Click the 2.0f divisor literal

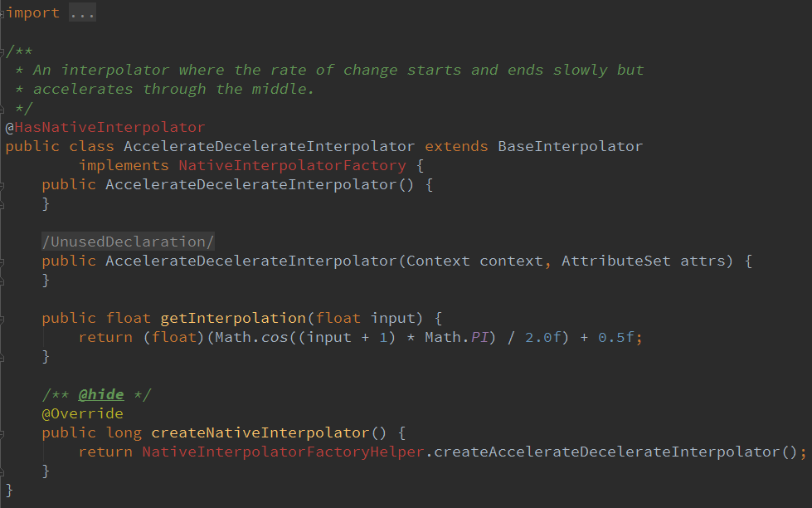[547, 337]
